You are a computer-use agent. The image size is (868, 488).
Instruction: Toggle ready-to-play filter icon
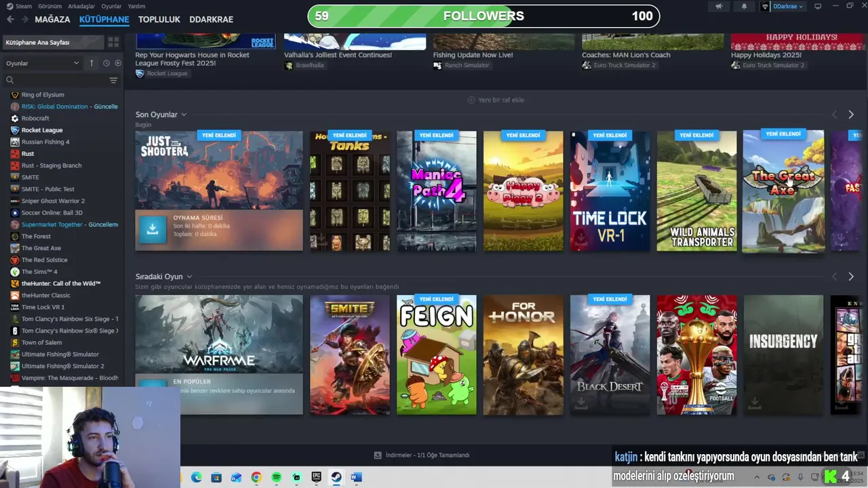(x=118, y=63)
